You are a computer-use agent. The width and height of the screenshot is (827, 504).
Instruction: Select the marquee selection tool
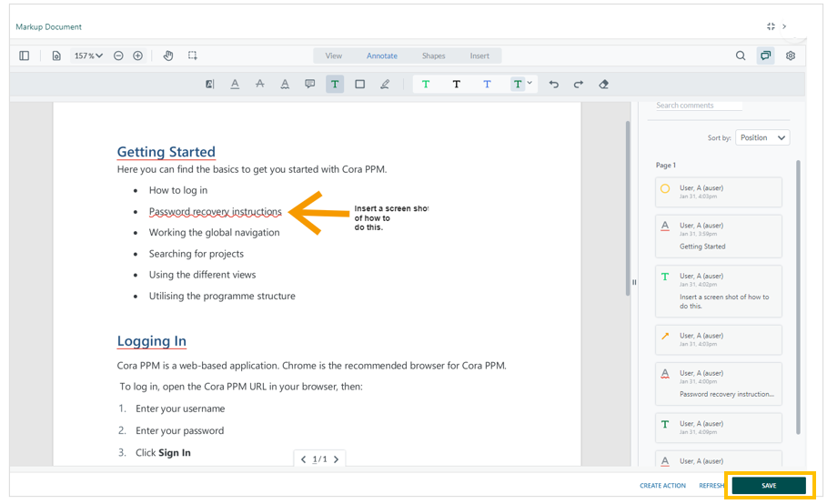click(x=193, y=55)
